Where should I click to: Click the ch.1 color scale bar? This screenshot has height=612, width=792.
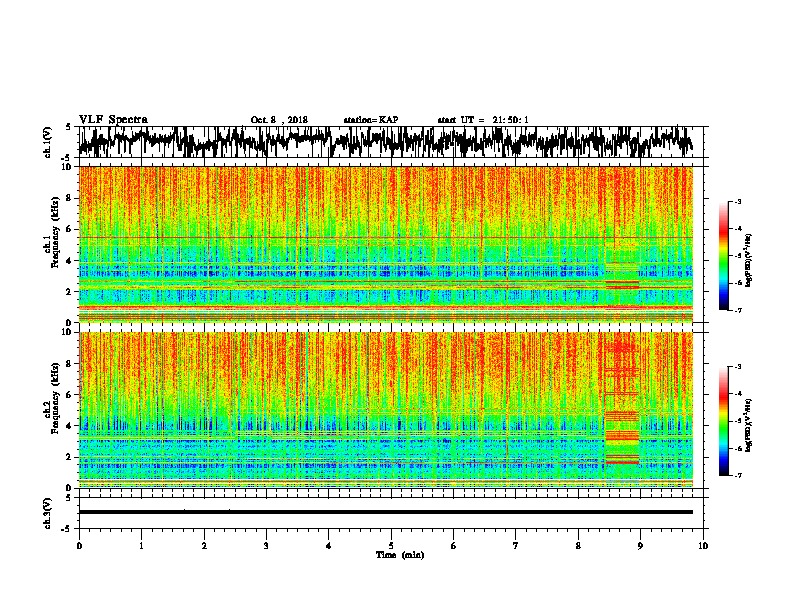click(723, 256)
